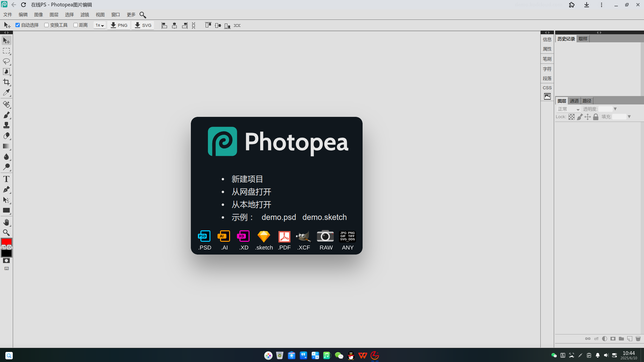Enable the 变换工具 checkbox
Screen dimensions: 644x362
tap(47, 25)
